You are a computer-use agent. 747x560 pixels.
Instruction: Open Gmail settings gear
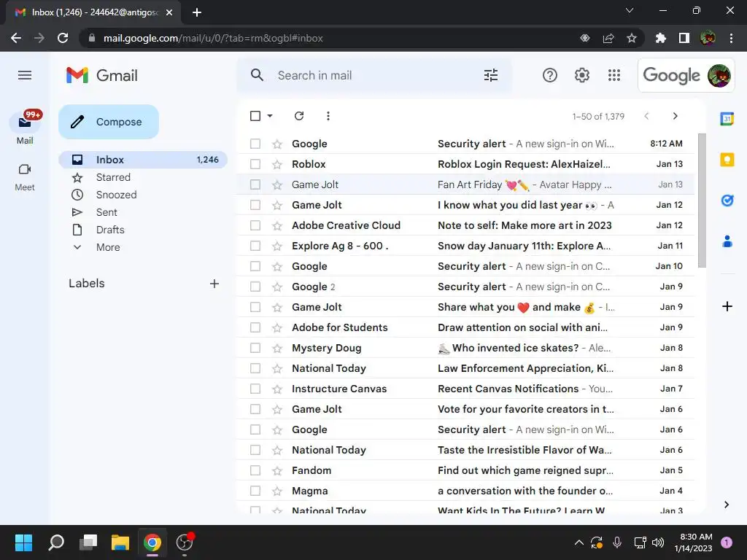(581, 75)
